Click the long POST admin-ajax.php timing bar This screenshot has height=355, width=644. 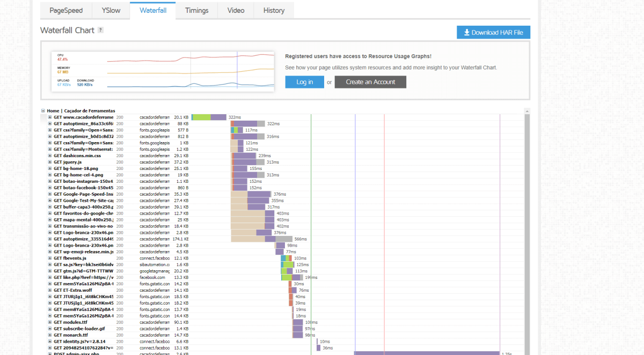coord(427,353)
